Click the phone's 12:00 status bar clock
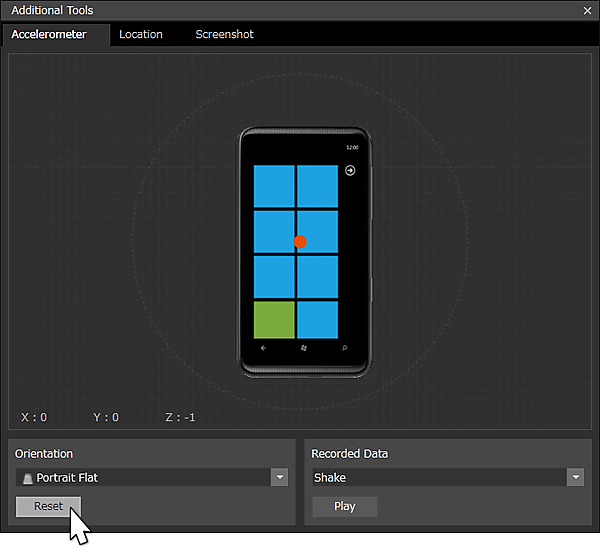 352,148
